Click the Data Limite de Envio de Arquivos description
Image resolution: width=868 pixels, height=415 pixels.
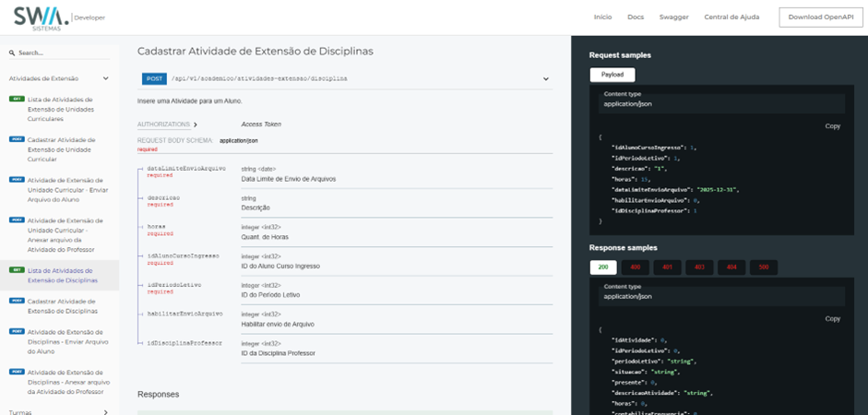(289, 179)
